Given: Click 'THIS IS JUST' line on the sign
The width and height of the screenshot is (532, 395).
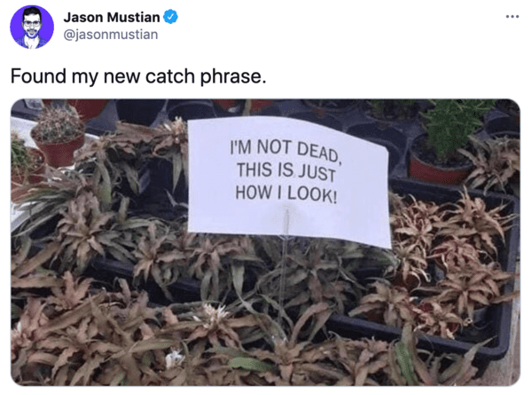Looking at the screenshot, I should click(286, 171).
